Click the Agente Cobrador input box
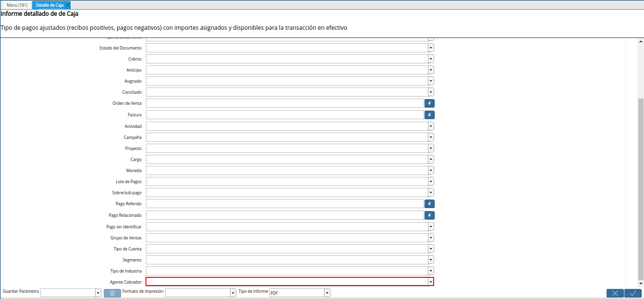 pos(287,282)
